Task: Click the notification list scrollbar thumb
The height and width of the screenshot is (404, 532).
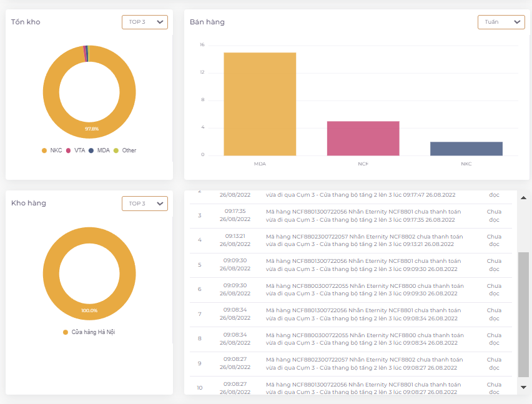Action: [x=523, y=314]
